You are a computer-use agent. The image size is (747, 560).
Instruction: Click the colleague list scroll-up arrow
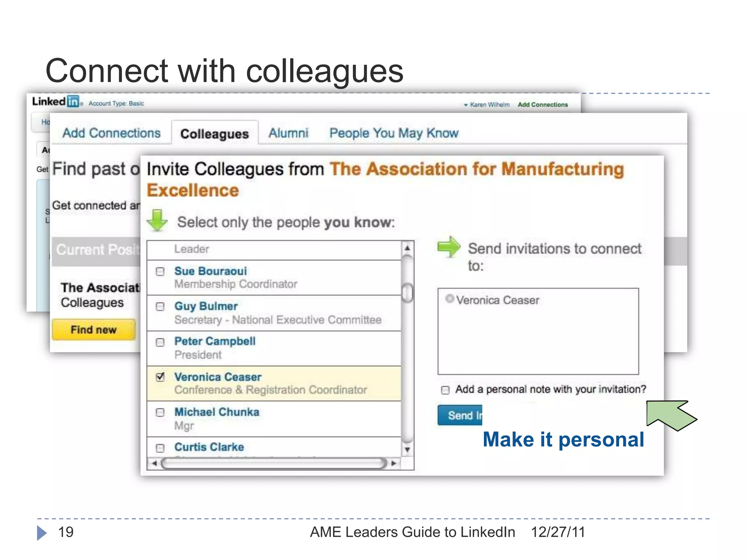tap(407, 248)
